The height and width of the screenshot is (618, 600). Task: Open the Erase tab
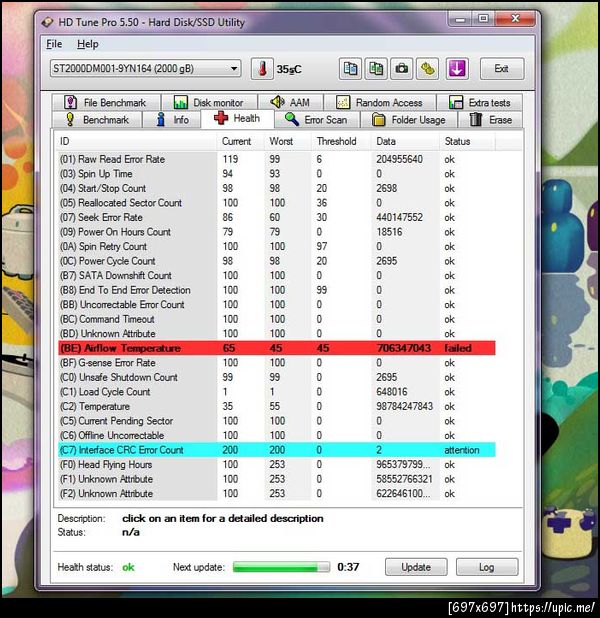[x=490, y=119]
